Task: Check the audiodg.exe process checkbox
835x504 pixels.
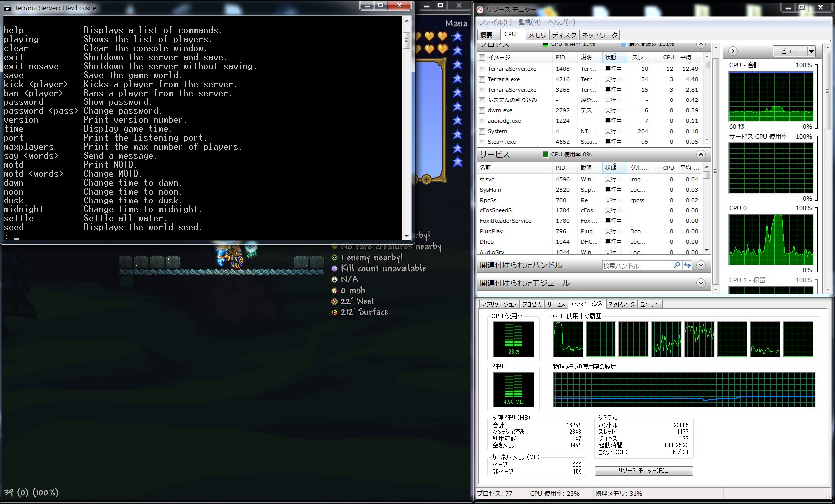Action: 482,121
